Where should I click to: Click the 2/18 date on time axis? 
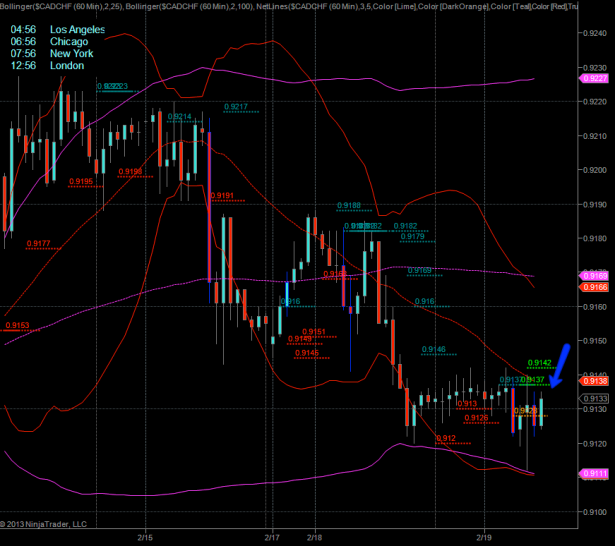coord(313,536)
